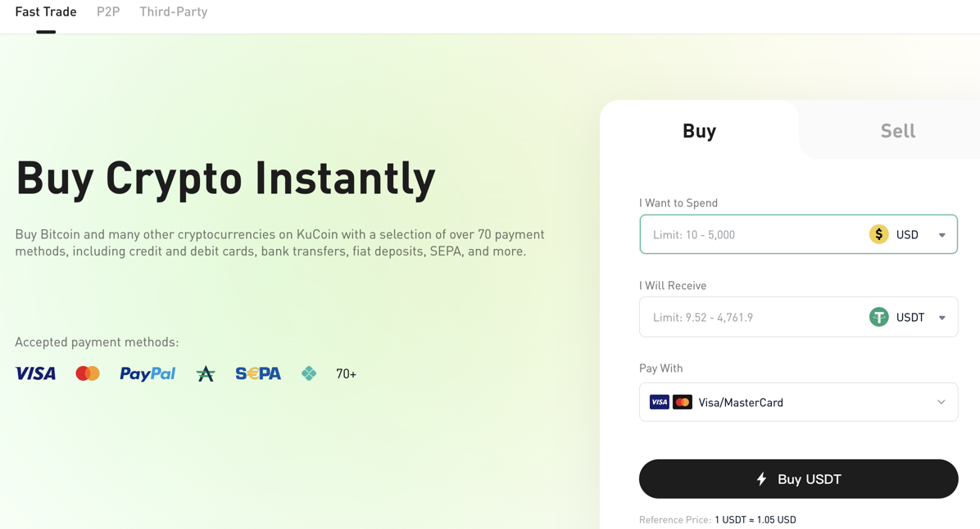Click the SEPA payment logo

(258, 373)
